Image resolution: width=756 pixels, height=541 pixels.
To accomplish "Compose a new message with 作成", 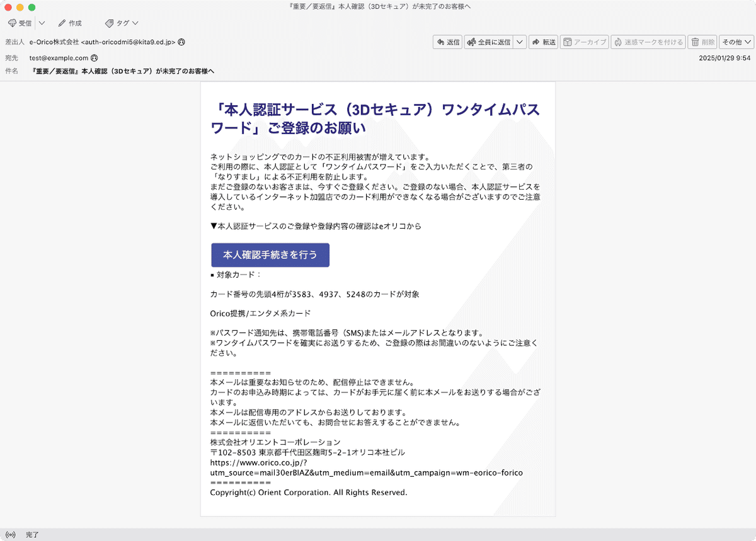I will (x=70, y=23).
